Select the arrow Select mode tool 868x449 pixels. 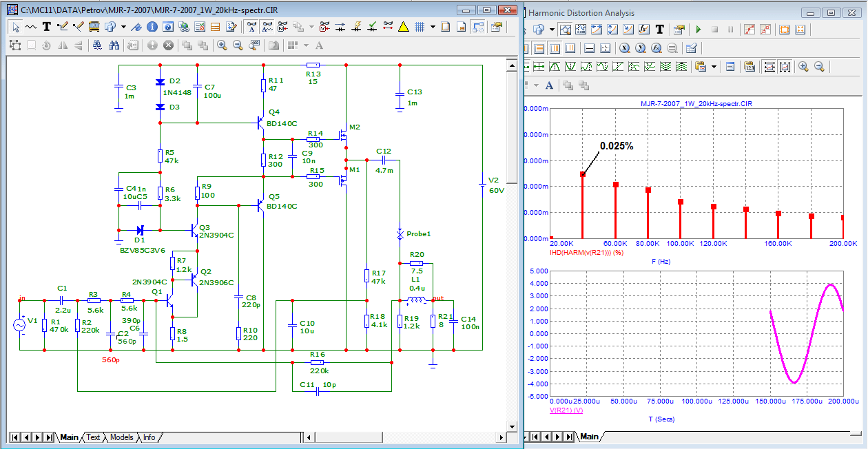click(x=16, y=27)
